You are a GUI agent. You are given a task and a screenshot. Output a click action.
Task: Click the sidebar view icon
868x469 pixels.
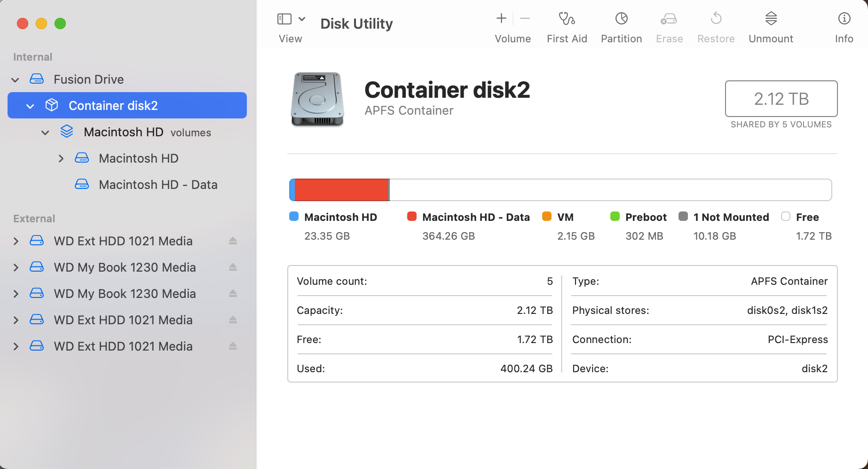[x=284, y=18]
